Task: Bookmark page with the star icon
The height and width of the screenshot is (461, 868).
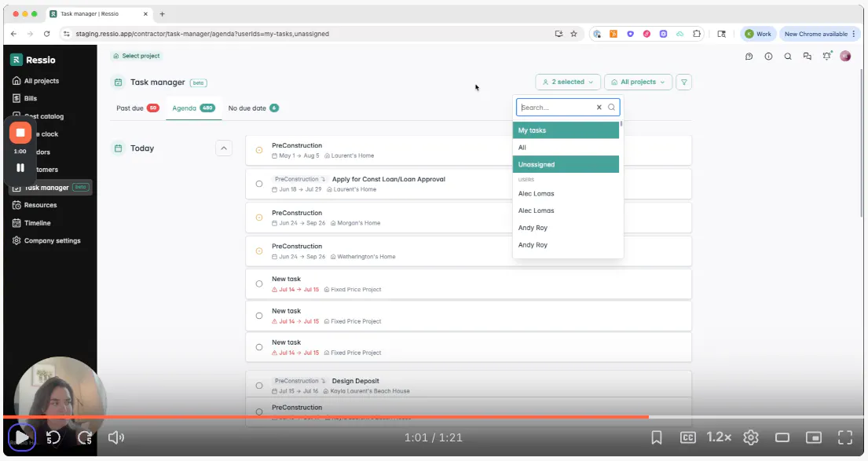Action: tap(574, 34)
